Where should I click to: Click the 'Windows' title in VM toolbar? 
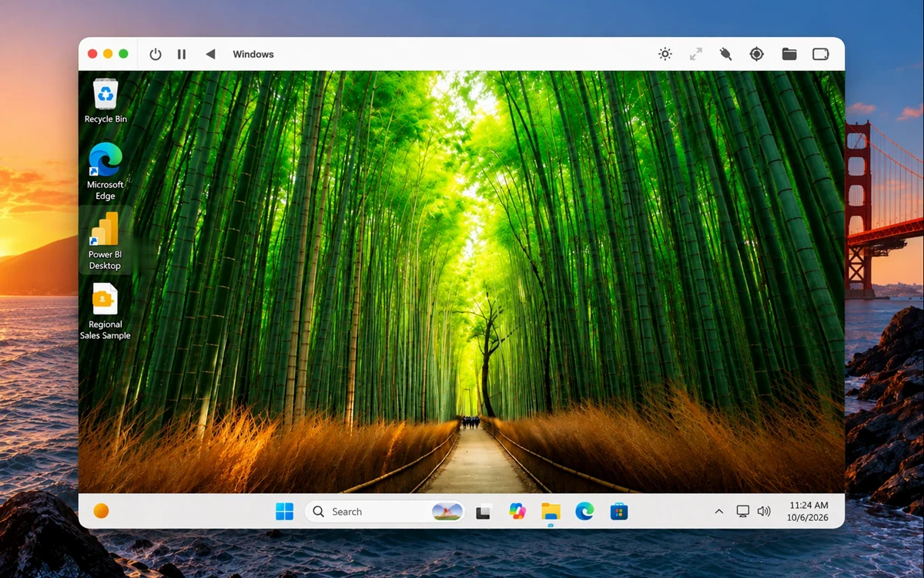coord(253,54)
